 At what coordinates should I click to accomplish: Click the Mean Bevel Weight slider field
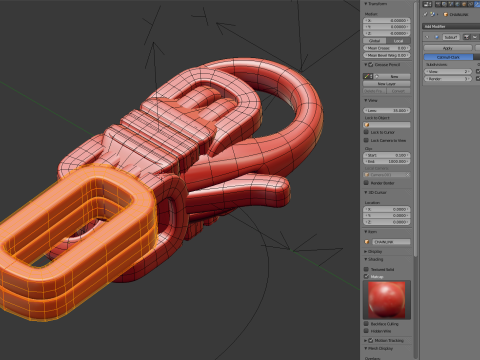point(387,55)
